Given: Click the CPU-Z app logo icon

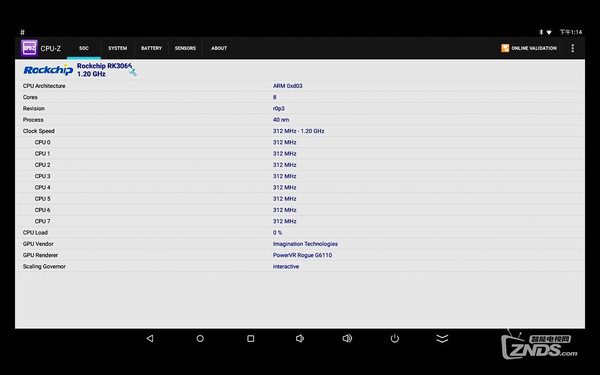Looking at the screenshot, I should point(29,48).
